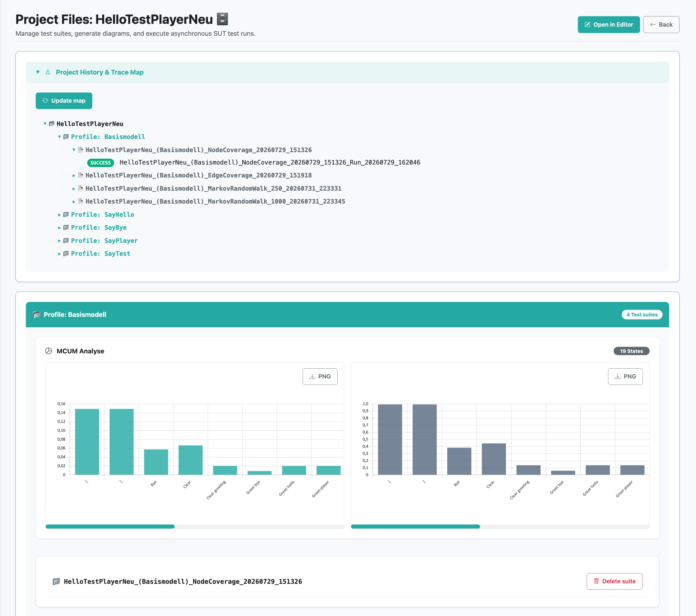
Task: Collapse the NodeCoverage_20260729_151326 tree node
Action: [x=74, y=150]
